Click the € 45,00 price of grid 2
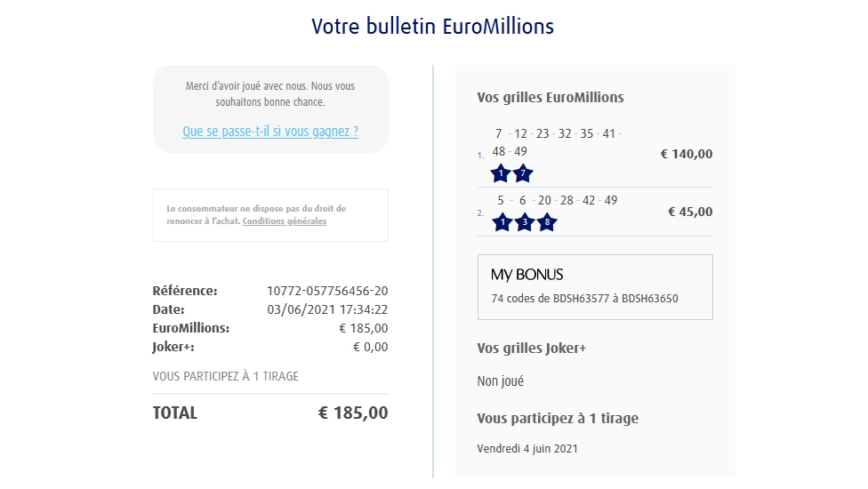Screen dimensions: 868x489 (x=690, y=212)
